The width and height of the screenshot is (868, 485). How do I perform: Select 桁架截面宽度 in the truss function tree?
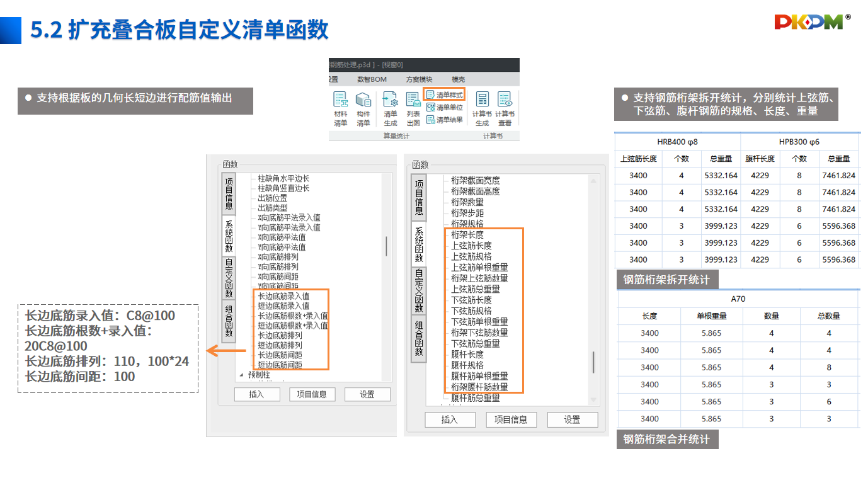tap(476, 181)
